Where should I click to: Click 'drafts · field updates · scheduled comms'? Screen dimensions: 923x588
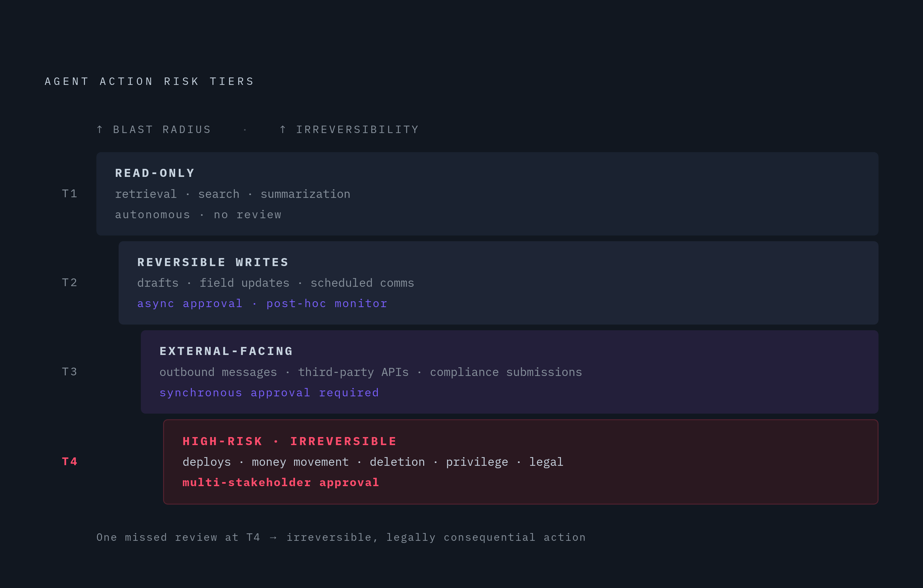pyautogui.click(x=276, y=283)
